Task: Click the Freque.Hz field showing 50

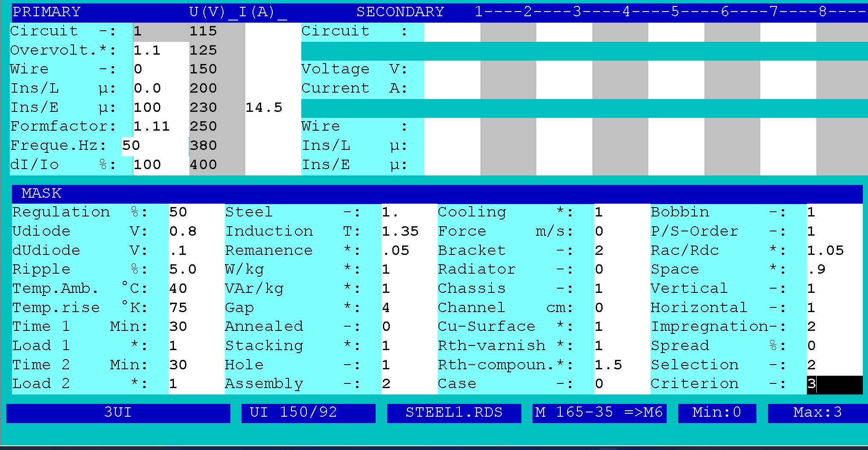Action: coord(155,146)
